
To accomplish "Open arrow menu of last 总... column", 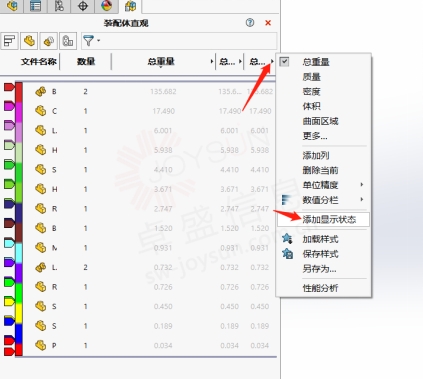I will [x=272, y=62].
